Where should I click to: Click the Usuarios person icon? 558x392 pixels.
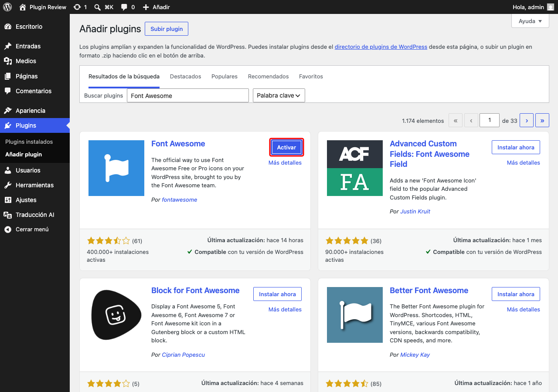coord(8,170)
